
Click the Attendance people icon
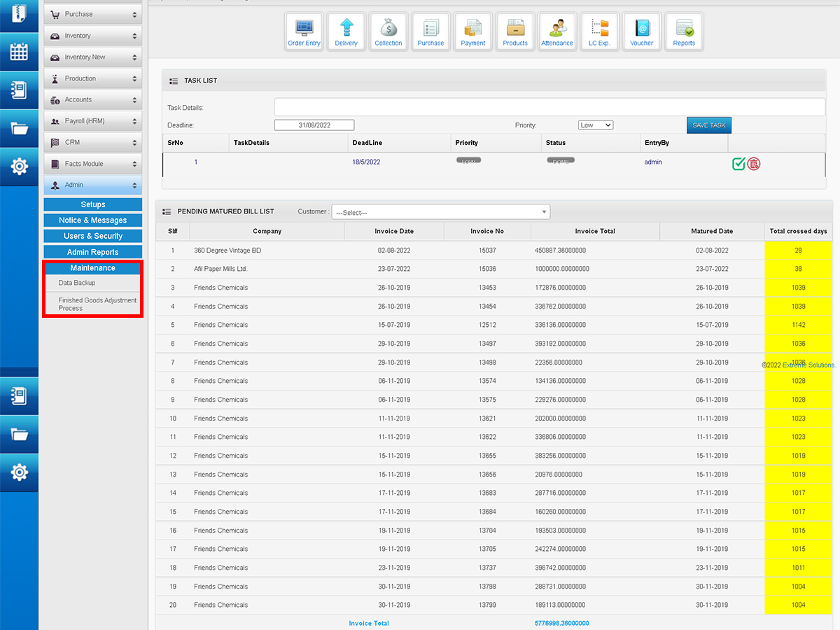(557, 31)
